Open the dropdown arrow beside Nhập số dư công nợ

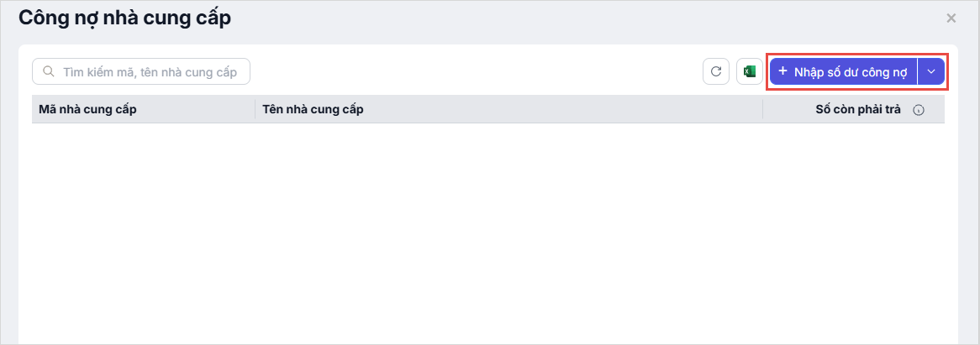(x=931, y=71)
